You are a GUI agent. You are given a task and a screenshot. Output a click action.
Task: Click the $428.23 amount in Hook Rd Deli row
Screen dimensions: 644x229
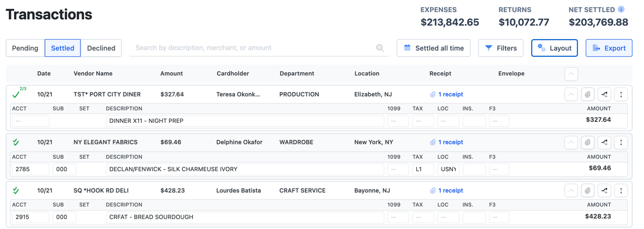coord(172,190)
